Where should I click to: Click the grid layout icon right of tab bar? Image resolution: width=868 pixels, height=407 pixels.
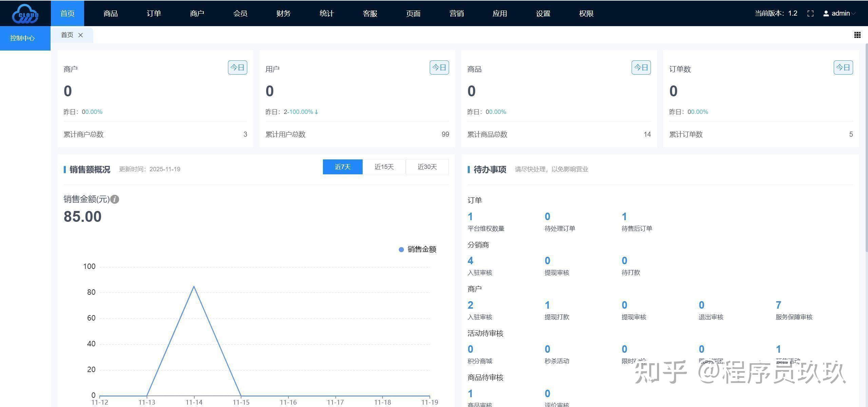[x=857, y=35]
